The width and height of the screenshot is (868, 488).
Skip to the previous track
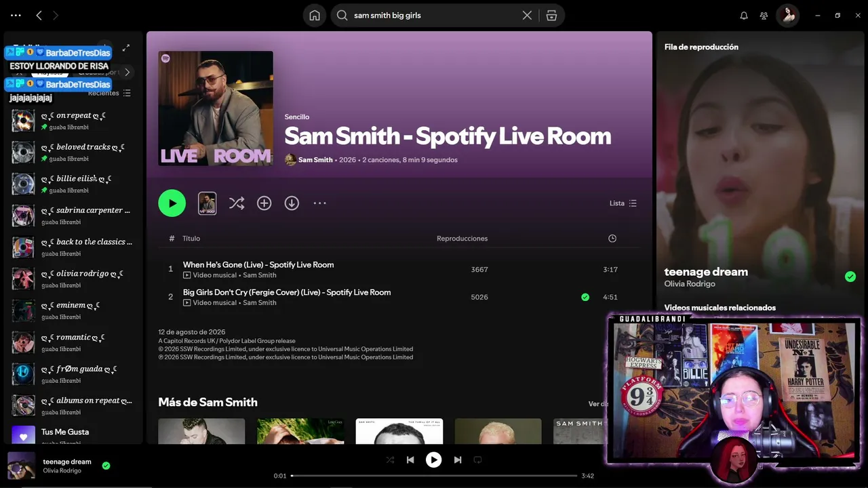[x=410, y=460]
